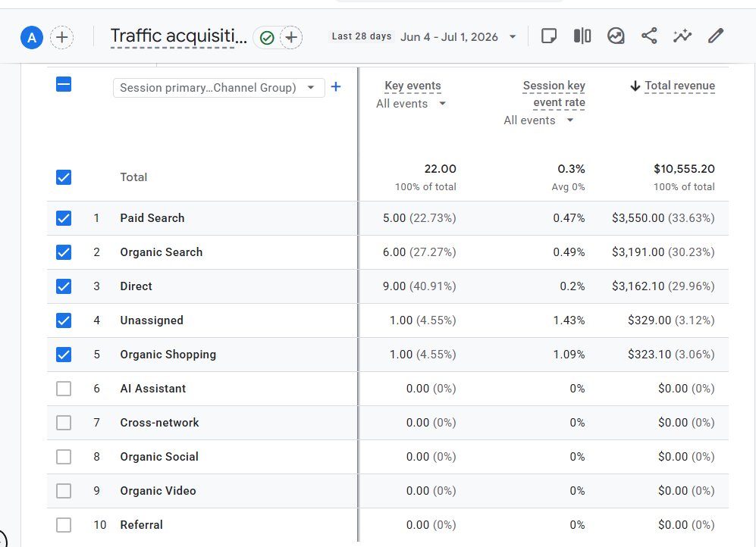Image resolution: width=756 pixels, height=547 pixels.
Task: Add a comparison with the plus next to avatar
Action: tap(61, 38)
